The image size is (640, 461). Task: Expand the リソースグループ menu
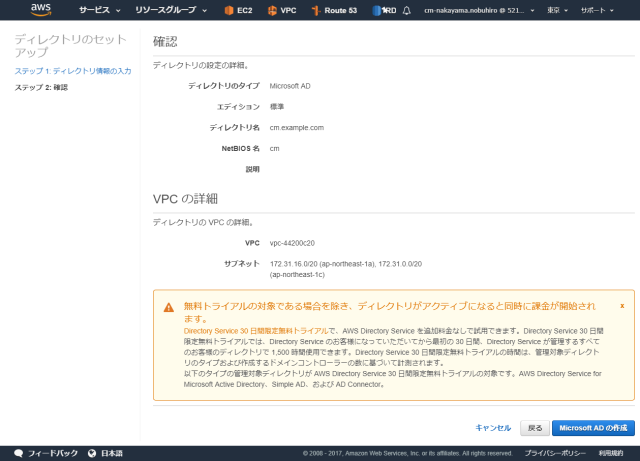[x=171, y=10]
